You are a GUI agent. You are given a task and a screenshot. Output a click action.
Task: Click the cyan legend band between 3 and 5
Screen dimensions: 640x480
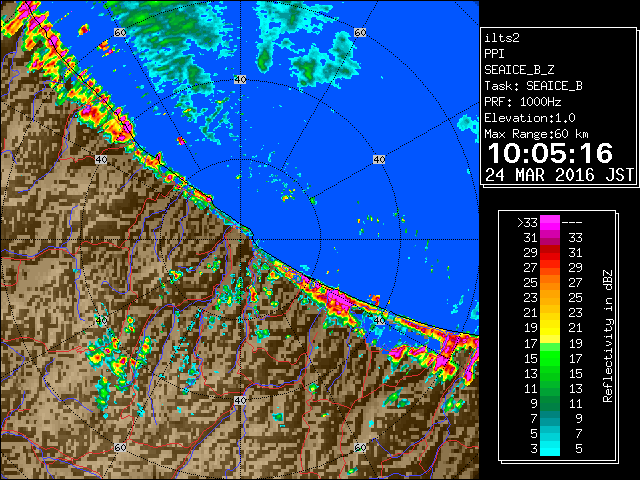click(x=550, y=448)
